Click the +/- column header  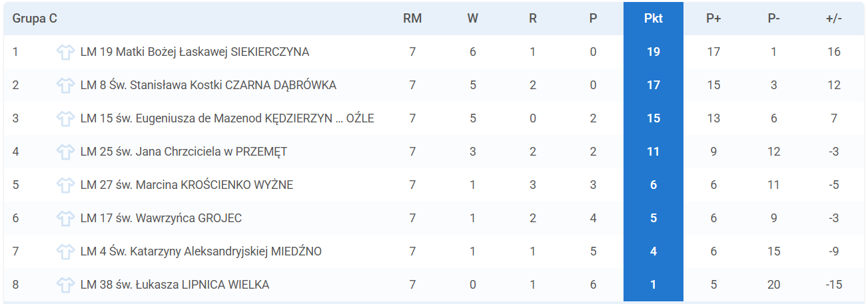pos(834,19)
